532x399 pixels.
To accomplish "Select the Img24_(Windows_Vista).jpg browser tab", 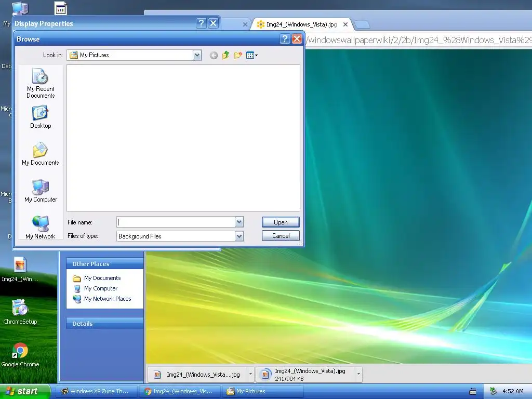I will point(301,24).
